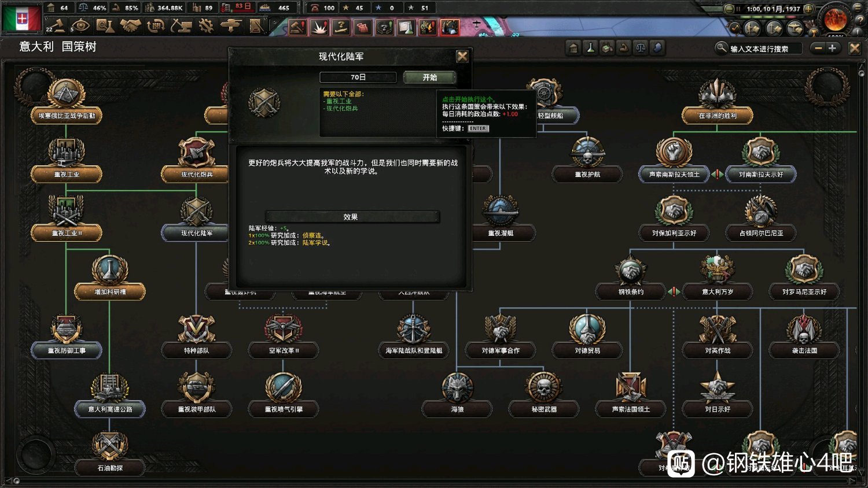This screenshot has width=868, height=488.
Task: Select the 秘密武器 focus
Action: (544, 394)
